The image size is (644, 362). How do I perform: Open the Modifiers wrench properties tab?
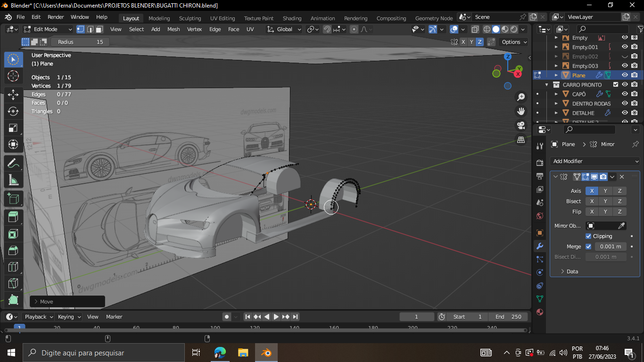[540, 246]
